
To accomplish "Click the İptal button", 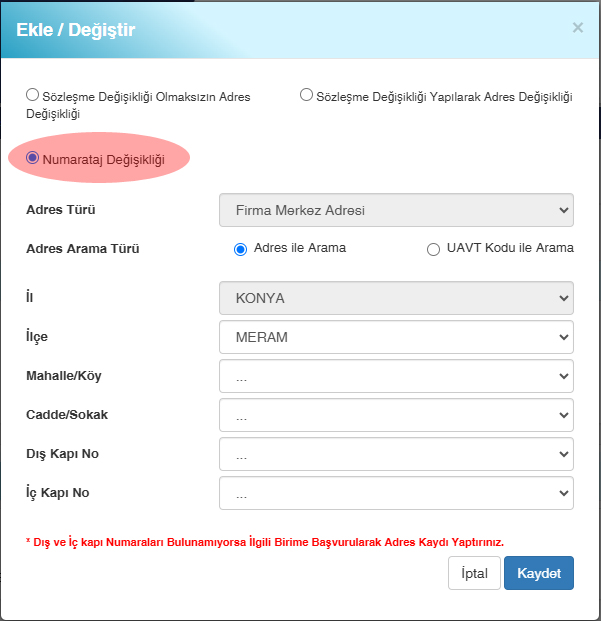I will coord(473,573).
